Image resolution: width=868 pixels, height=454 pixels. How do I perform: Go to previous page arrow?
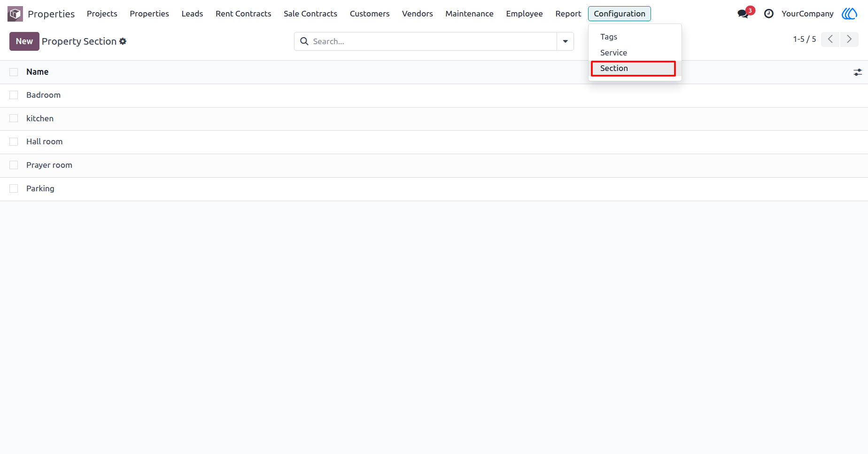point(830,39)
